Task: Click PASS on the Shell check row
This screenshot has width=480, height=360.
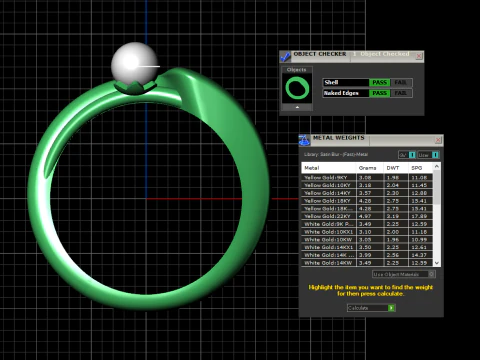Action: click(x=379, y=82)
